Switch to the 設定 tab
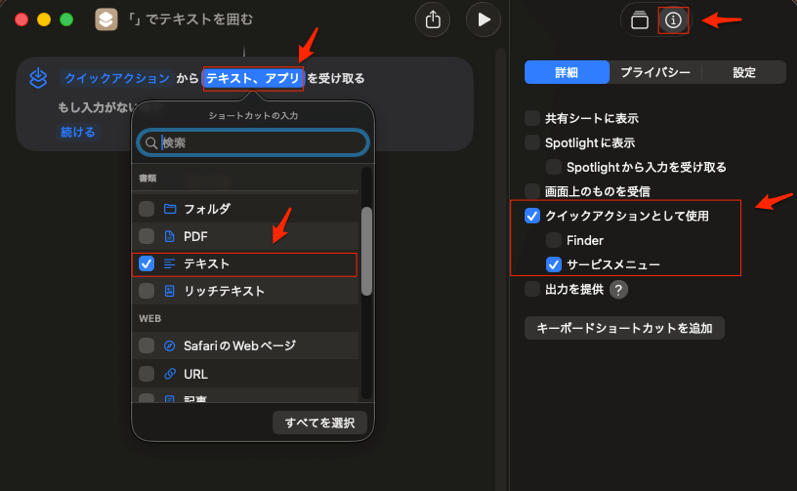The image size is (797, 491). [744, 72]
